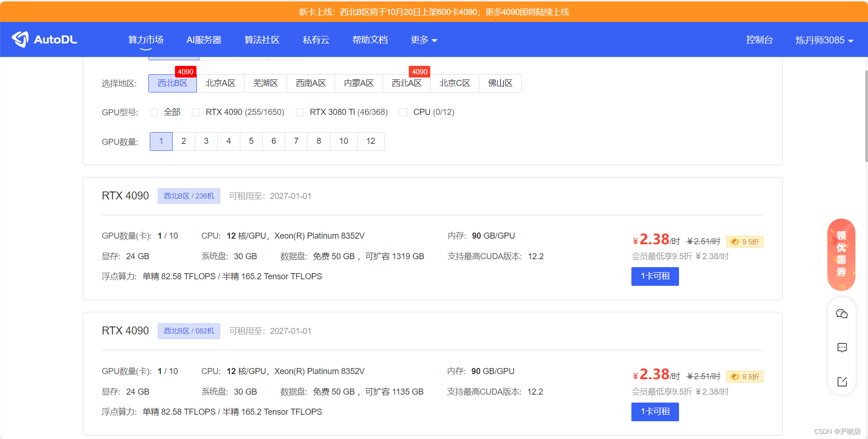Click 9.5折 discount badge on 082机 card
This screenshot has height=439, width=868.
(x=745, y=376)
